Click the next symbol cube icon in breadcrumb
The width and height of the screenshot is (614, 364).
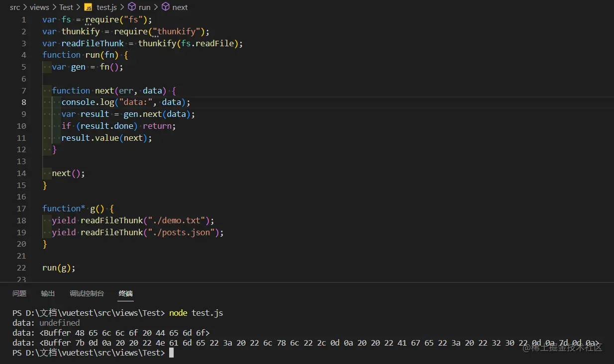pos(166,7)
